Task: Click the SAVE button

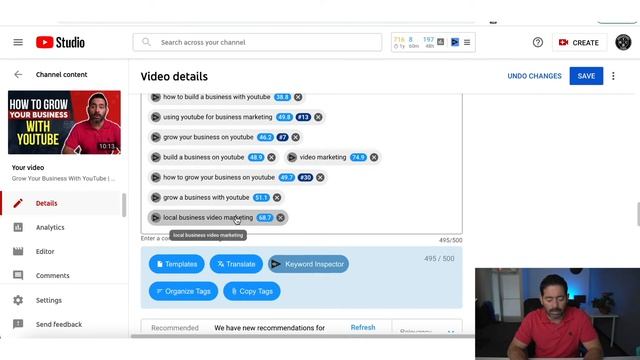Action: tap(586, 76)
